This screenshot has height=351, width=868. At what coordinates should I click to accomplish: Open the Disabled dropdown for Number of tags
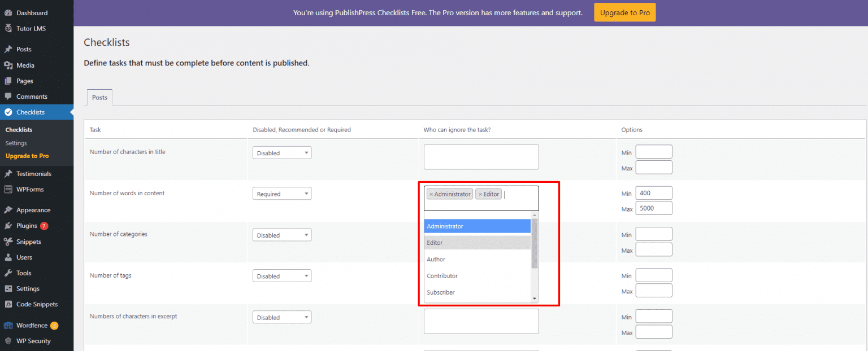coord(282,275)
